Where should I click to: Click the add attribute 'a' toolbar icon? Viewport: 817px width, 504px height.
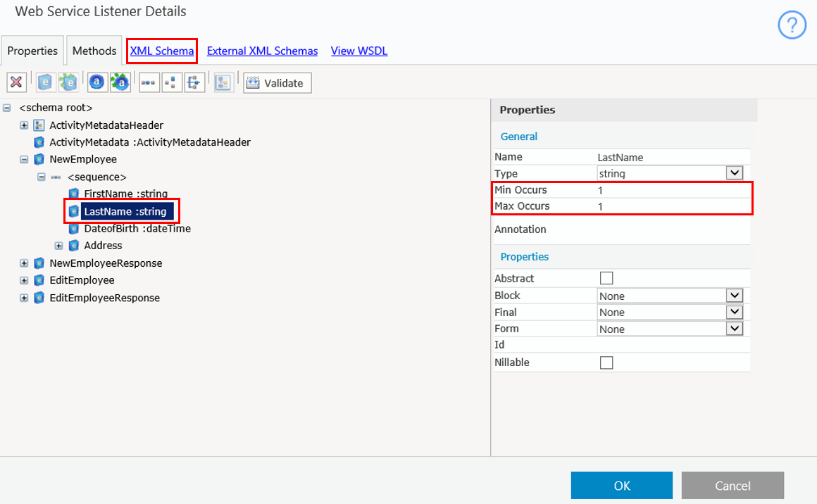click(96, 82)
